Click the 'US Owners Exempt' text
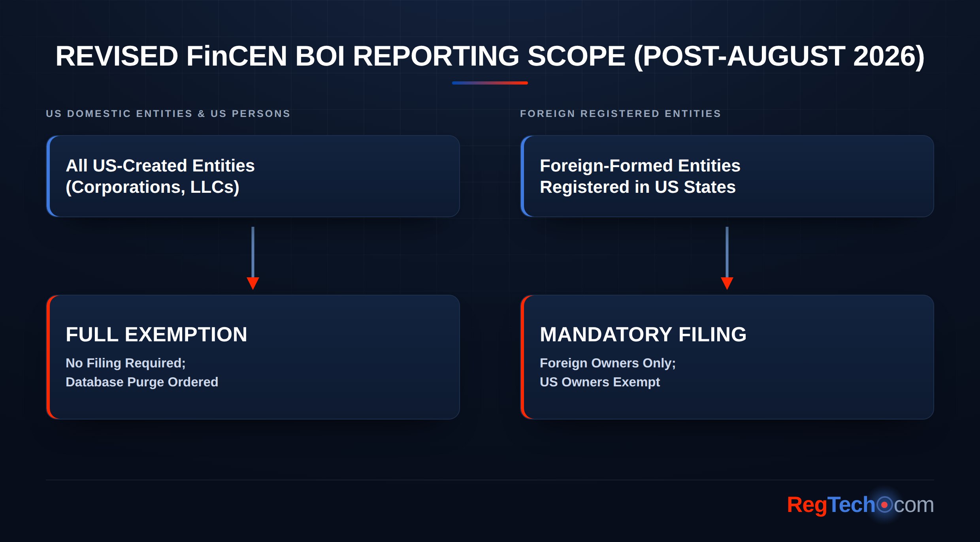Screen dimensions: 980x542 pos(600,382)
